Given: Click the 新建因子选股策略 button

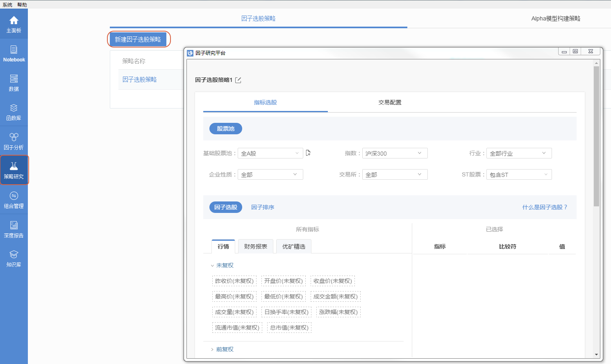Looking at the screenshot, I should point(139,39).
